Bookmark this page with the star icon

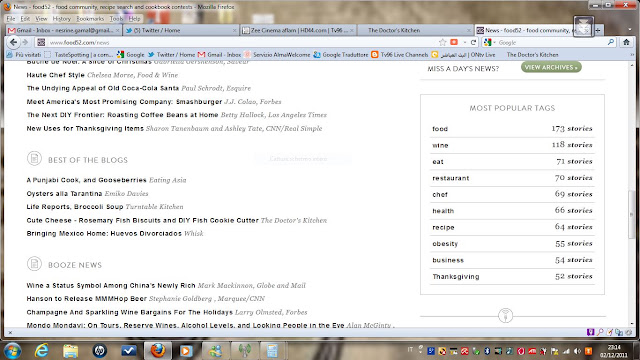(x=442, y=42)
